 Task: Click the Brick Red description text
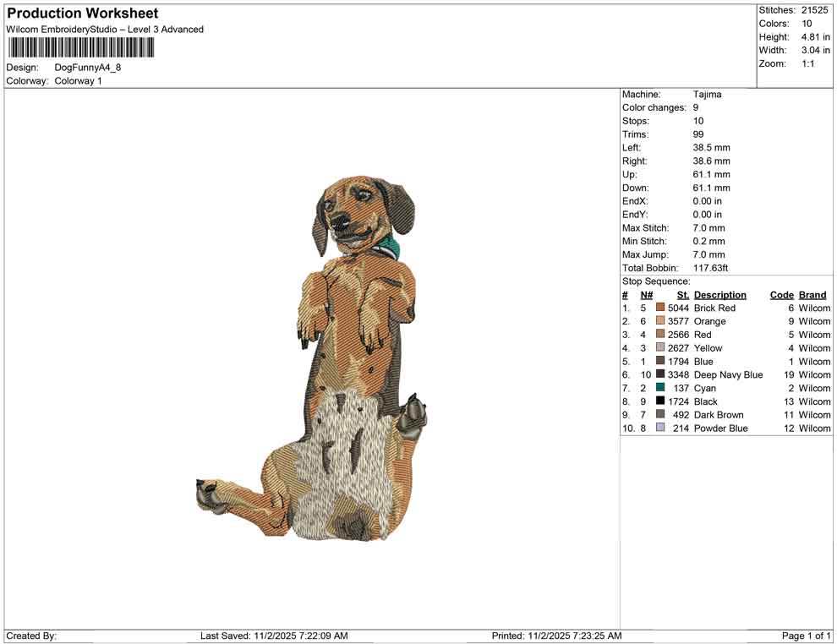click(714, 308)
